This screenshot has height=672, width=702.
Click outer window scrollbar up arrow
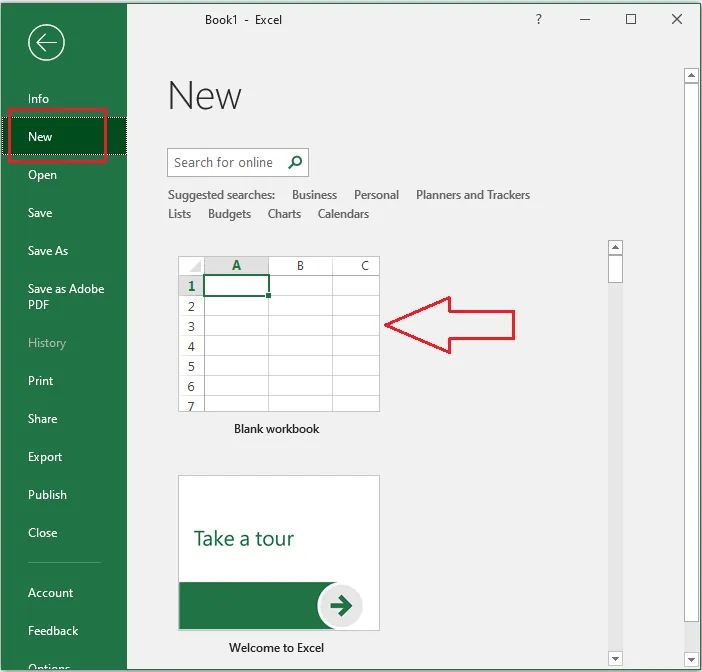tap(691, 75)
